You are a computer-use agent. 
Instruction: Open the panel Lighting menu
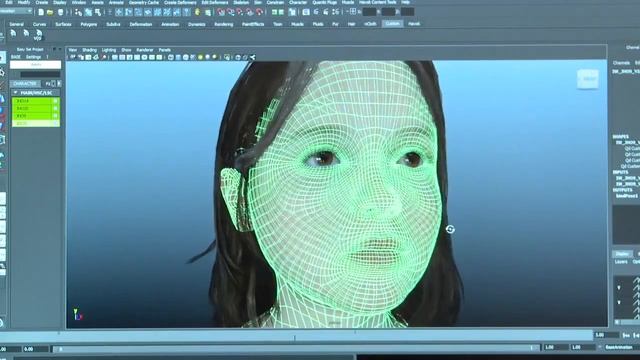(109, 50)
